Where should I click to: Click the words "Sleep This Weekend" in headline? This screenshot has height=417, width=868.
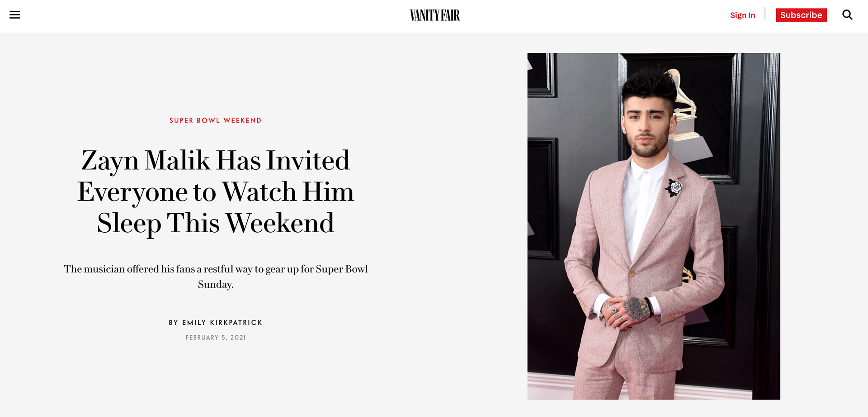click(x=216, y=224)
